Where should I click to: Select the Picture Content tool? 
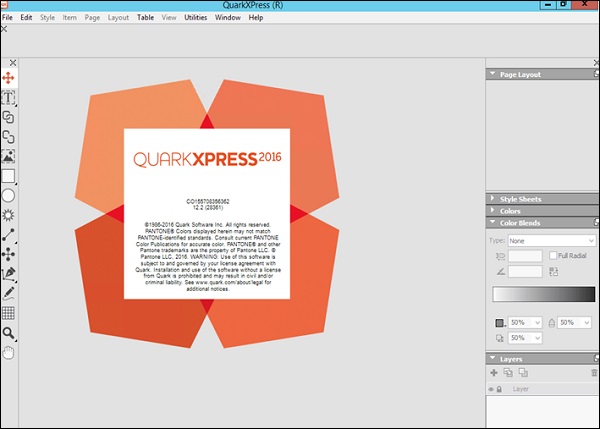pyautogui.click(x=8, y=156)
